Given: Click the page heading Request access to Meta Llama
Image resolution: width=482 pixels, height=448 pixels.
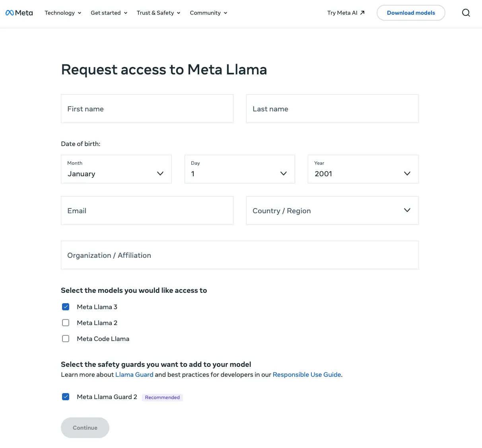Looking at the screenshot, I should 164,70.
